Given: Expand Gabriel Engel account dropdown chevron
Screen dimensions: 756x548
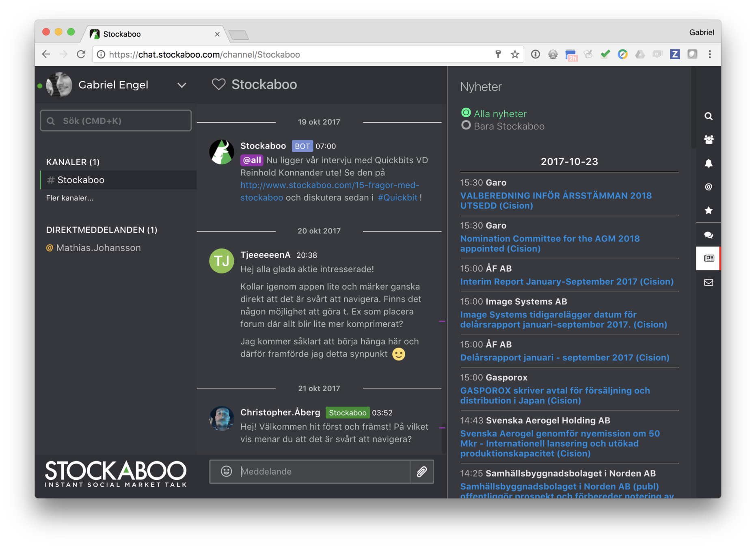Looking at the screenshot, I should pos(182,85).
